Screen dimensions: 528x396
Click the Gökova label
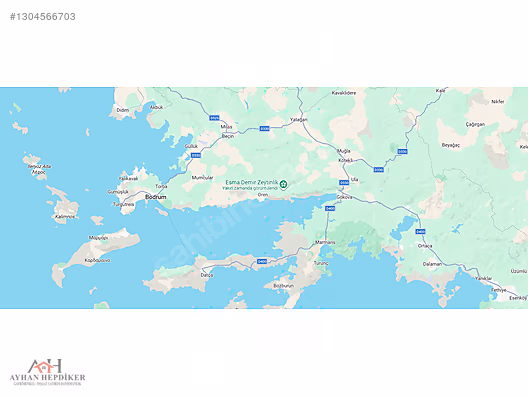click(344, 197)
